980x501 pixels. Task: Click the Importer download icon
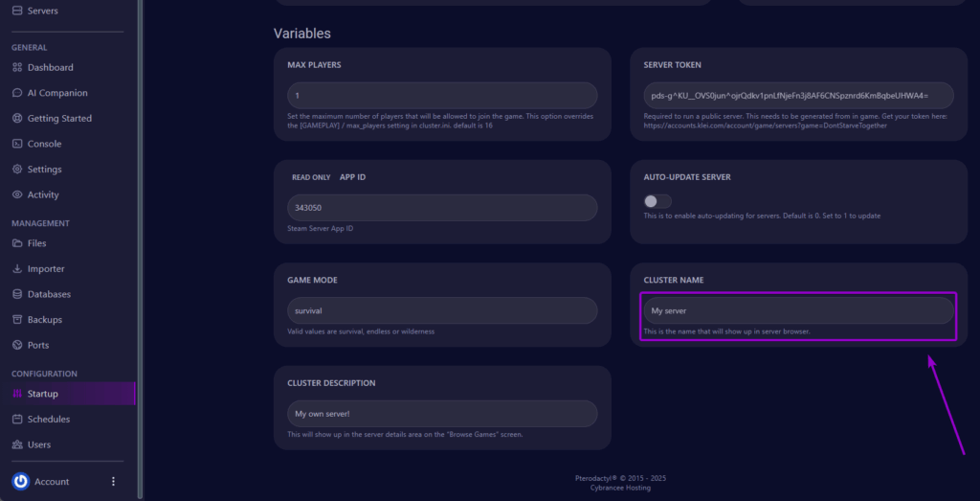click(17, 269)
